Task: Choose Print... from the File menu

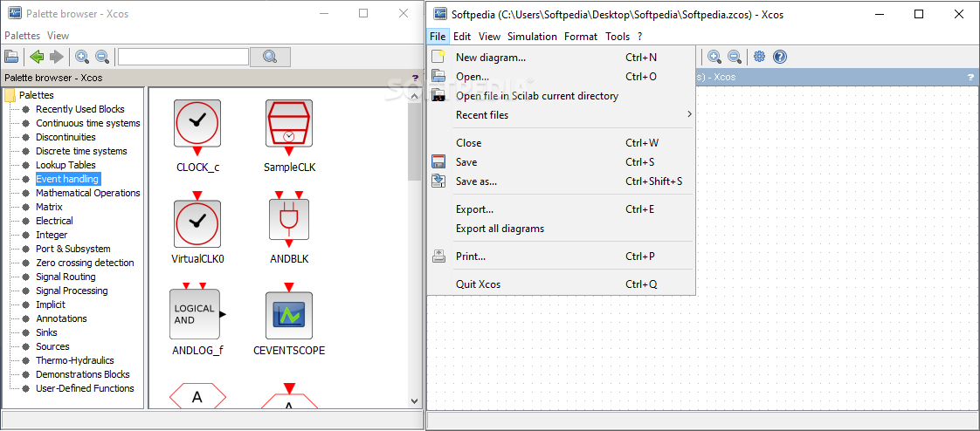Action: [x=562, y=257]
